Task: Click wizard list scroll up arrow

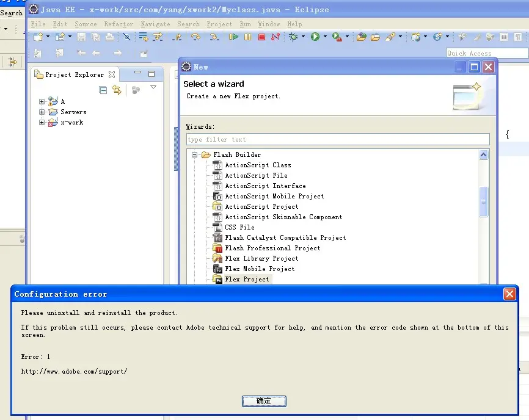Action: (x=483, y=154)
